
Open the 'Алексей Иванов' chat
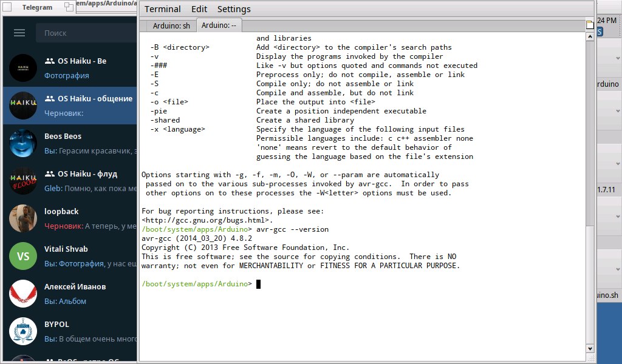(x=70, y=294)
